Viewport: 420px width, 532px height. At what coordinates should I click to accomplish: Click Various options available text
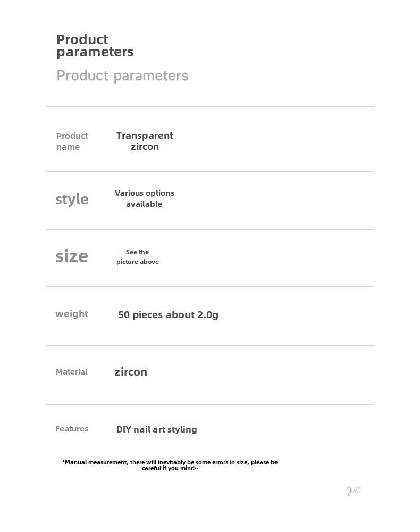(x=145, y=198)
